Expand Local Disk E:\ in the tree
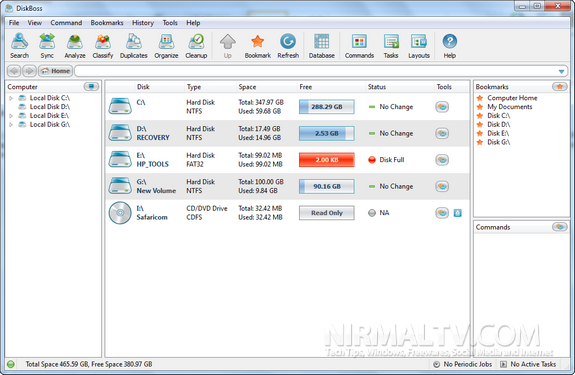The width and height of the screenshot is (575, 375). (x=11, y=115)
